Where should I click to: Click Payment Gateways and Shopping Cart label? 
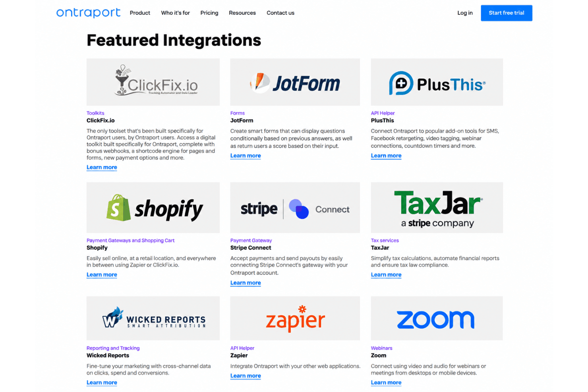coord(130,240)
